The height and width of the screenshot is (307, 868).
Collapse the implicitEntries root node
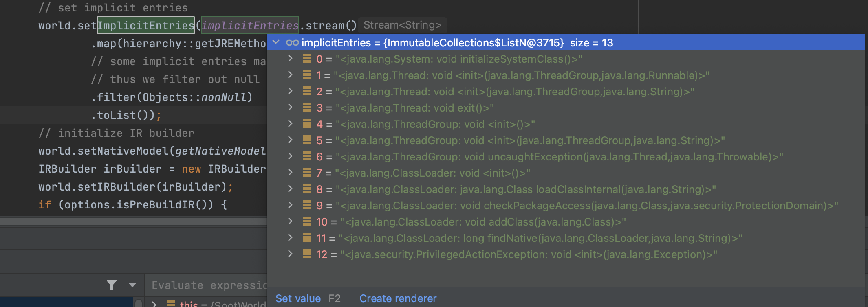click(x=276, y=42)
